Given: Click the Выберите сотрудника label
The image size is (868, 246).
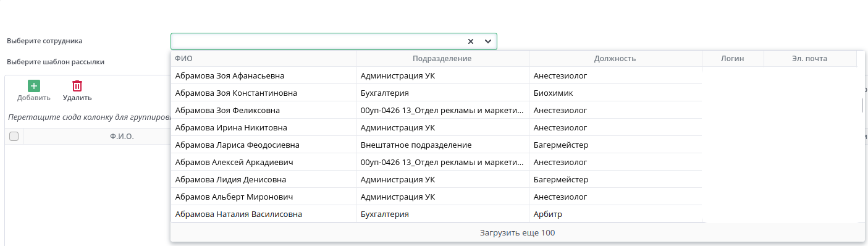Looking at the screenshot, I should pos(44,41).
